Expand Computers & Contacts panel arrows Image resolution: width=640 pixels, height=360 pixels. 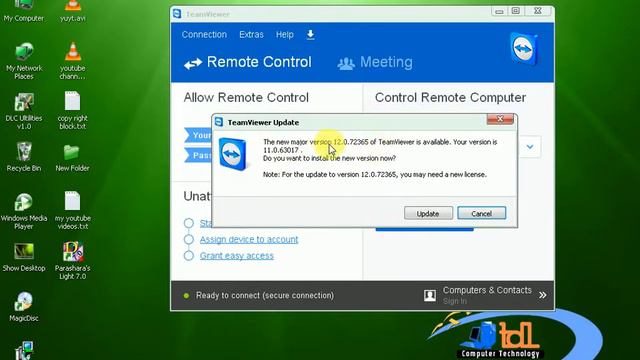point(542,295)
